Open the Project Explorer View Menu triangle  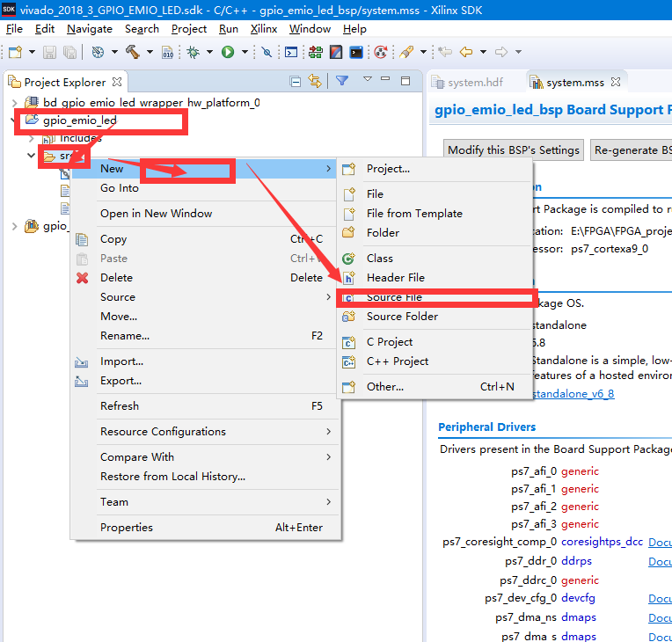(x=368, y=79)
